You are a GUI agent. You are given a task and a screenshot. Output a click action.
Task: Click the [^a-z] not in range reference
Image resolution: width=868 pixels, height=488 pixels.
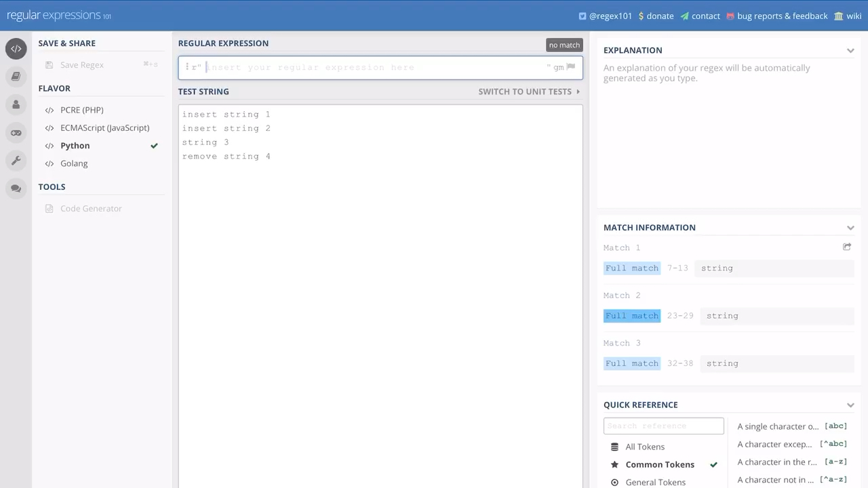click(793, 480)
